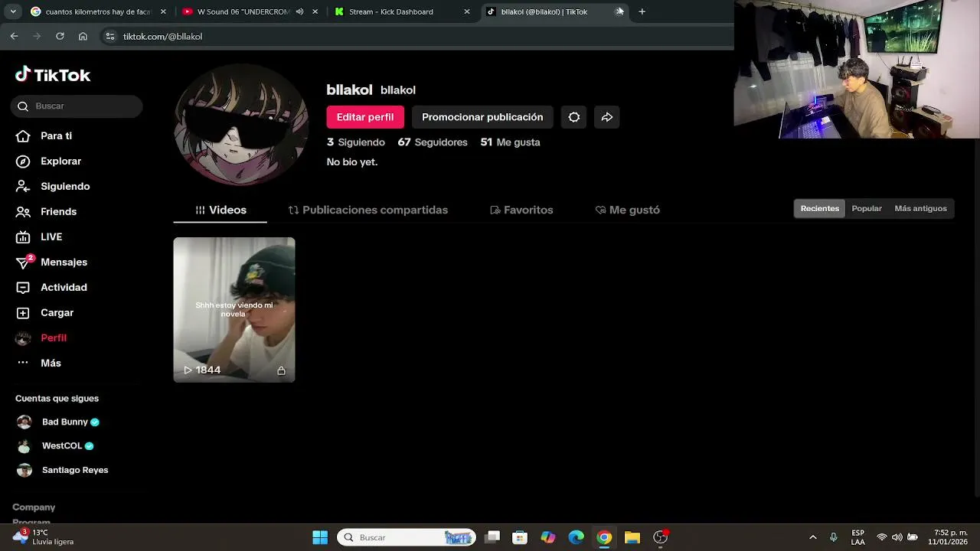The image size is (980, 551).
Task: Open Microsoft Edge from taskbar
Action: pyautogui.click(x=577, y=537)
